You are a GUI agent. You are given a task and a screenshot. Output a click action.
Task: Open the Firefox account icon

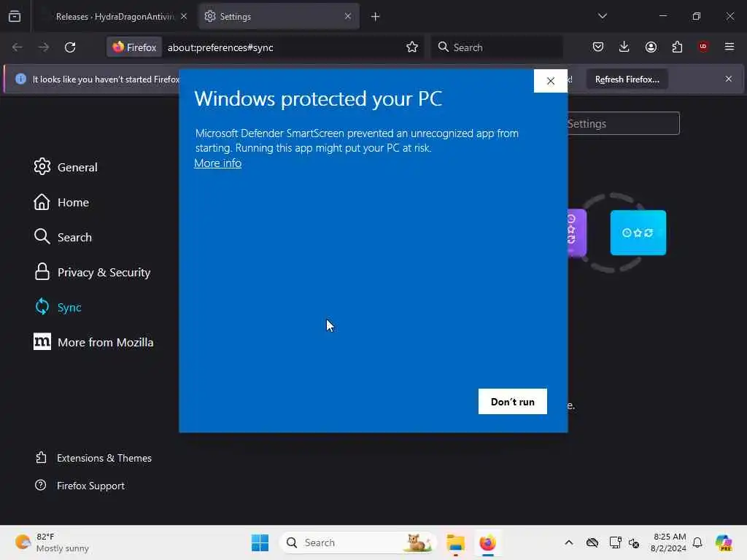651,47
